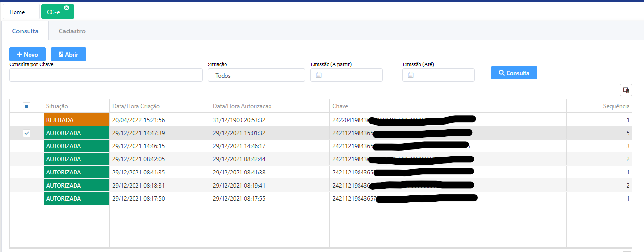Run the search with Consulta button
This screenshot has height=252, width=644.
tap(513, 73)
